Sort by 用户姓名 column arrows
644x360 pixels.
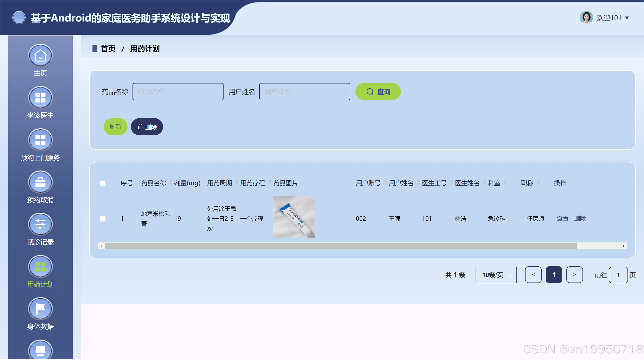pyautogui.click(x=418, y=183)
